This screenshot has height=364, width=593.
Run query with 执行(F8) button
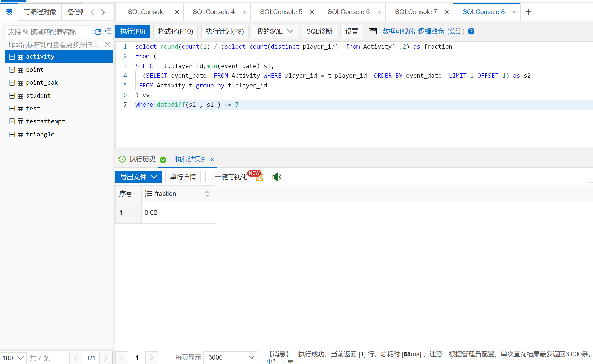click(133, 31)
